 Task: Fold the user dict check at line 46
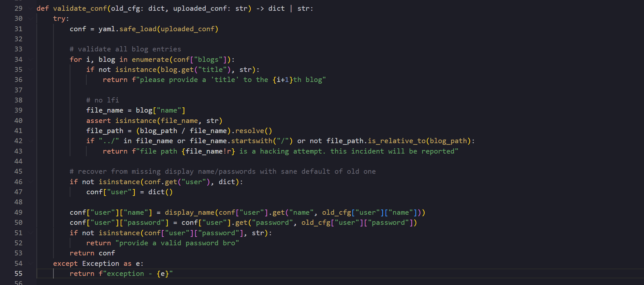tap(30, 182)
